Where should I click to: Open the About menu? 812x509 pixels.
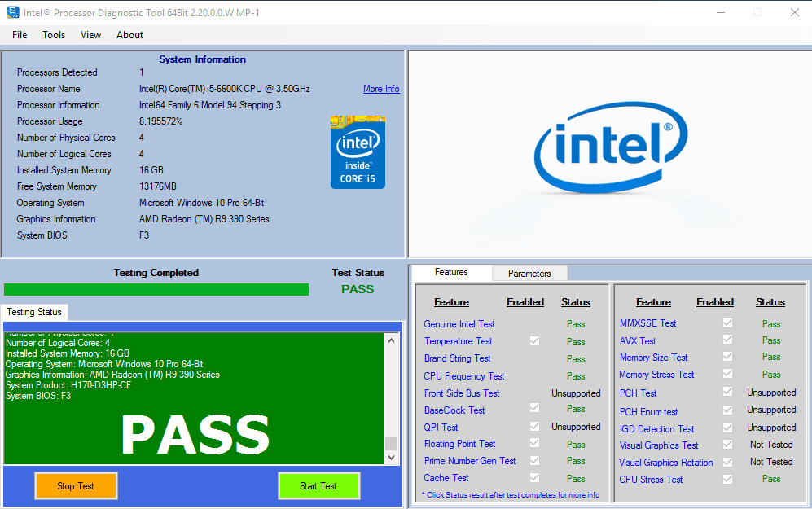tap(129, 35)
